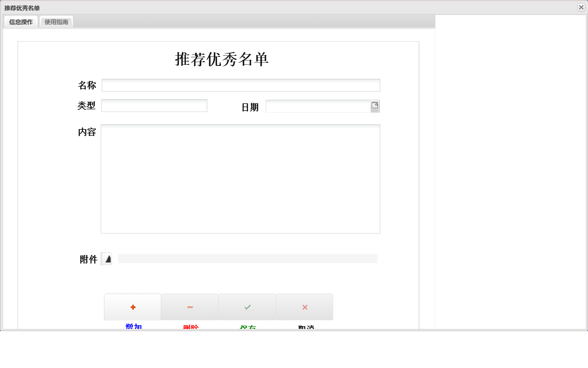Switch to the 使用指南 tab
The image size is (588, 368).
pyautogui.click(x=56, y=22)
